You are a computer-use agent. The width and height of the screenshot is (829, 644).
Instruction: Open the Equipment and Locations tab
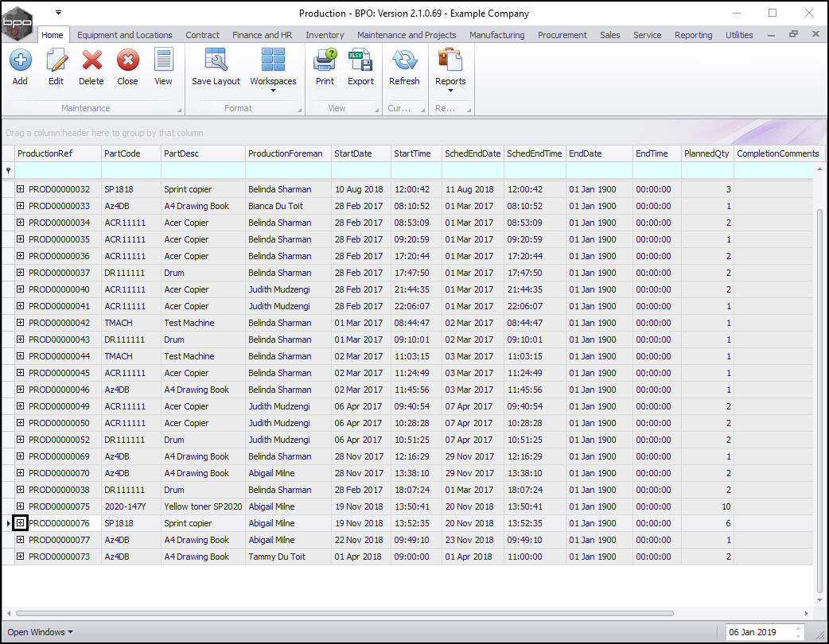(x=125, y=35)
